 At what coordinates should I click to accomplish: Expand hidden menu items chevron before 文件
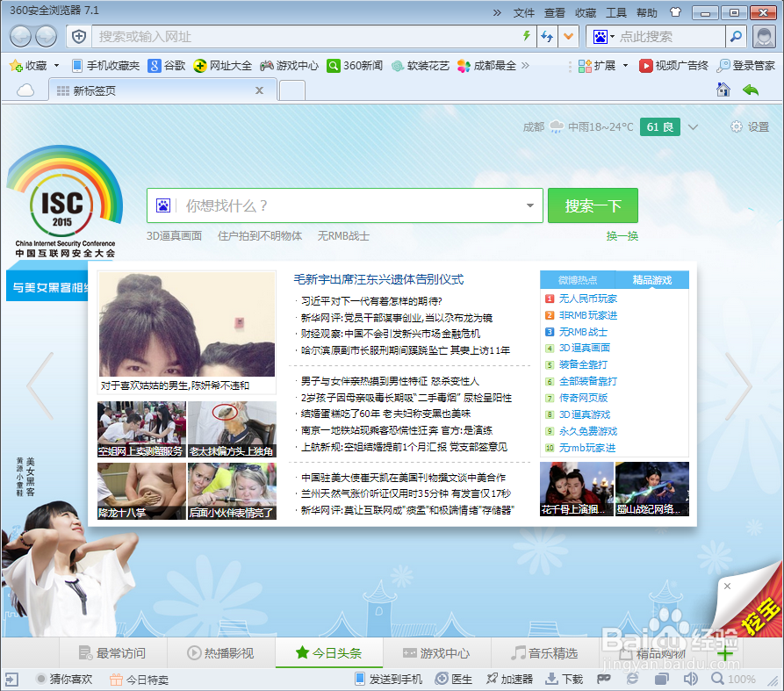(x=497, y=12)
